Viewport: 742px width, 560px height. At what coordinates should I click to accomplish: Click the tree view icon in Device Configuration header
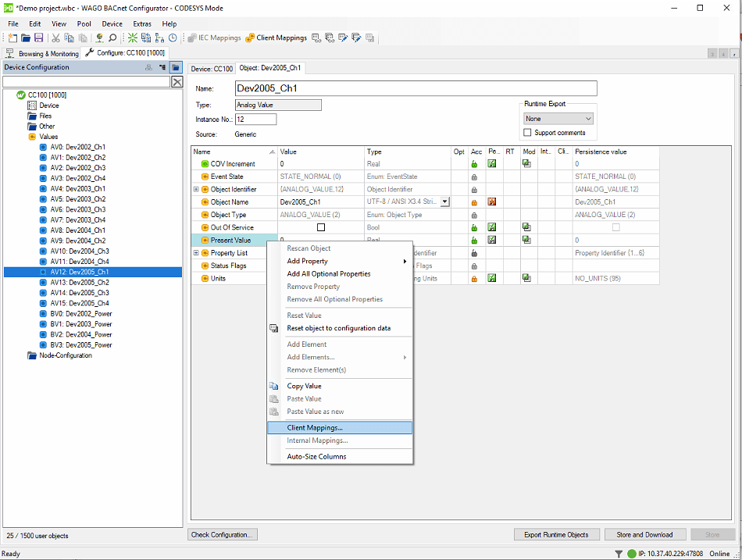(162, 67)
